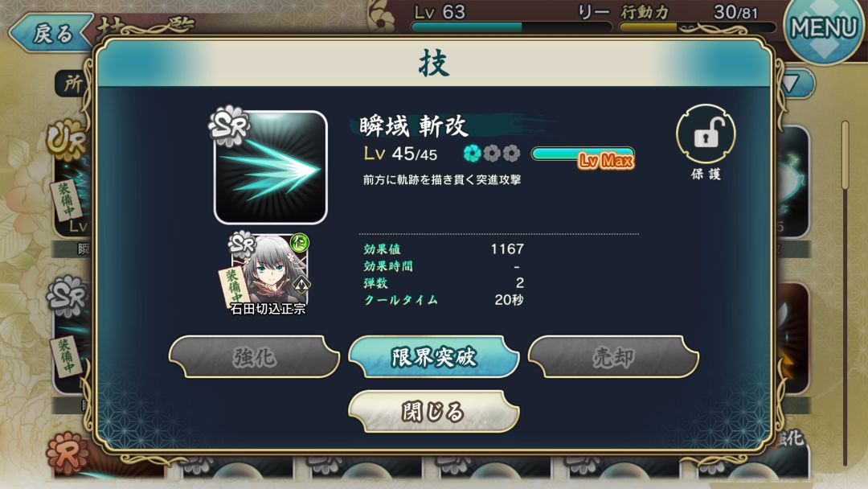This screenshot has width=868, height=489.
Task: Select the 石田切込正宗 character portrait
Action: 269,274
